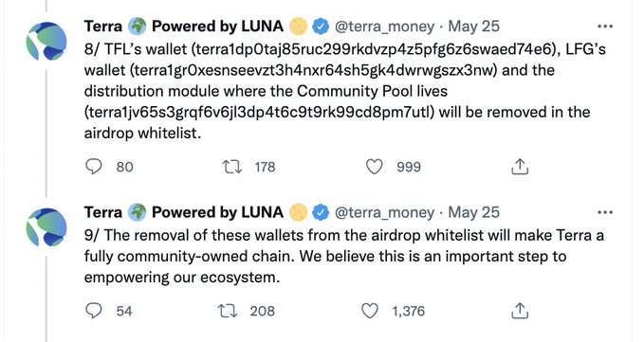Viewport: 644px width, 342px height.
Task: Like the tweet with 999 likes
Action: click(x=374, y=167)
